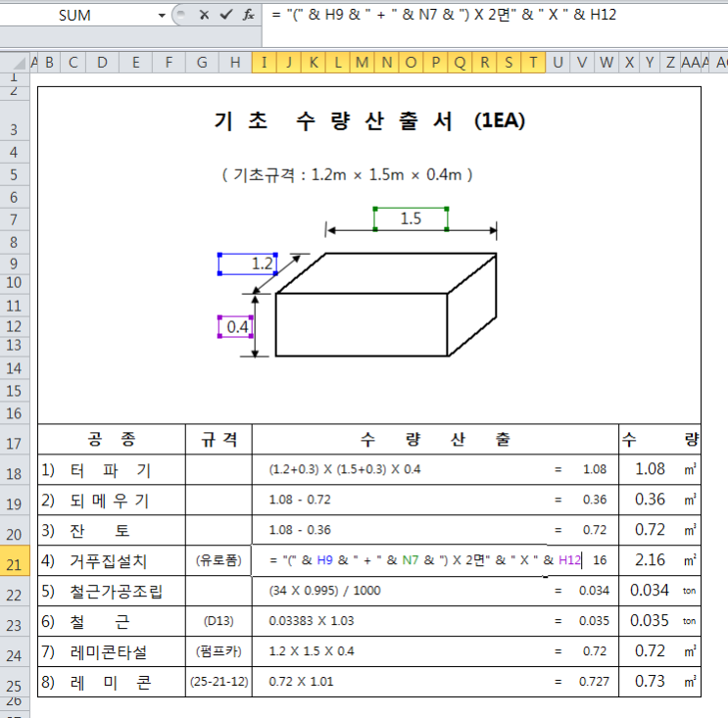Click calculation text 1.2 X 1.5 X 0.4
The width and height of the screenshot is (728, 718).
[x=311, y=651]
